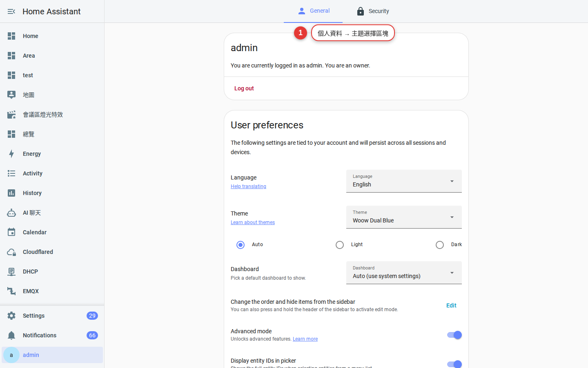
Task: Click the Area dashboard icon
Action: 11,56
